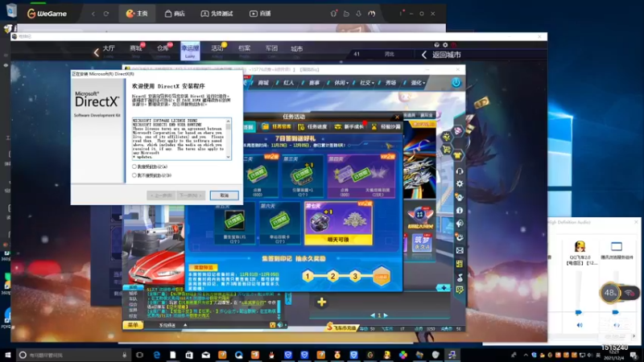
Task: Click WeGame back arrow
Action: [93, 14]
